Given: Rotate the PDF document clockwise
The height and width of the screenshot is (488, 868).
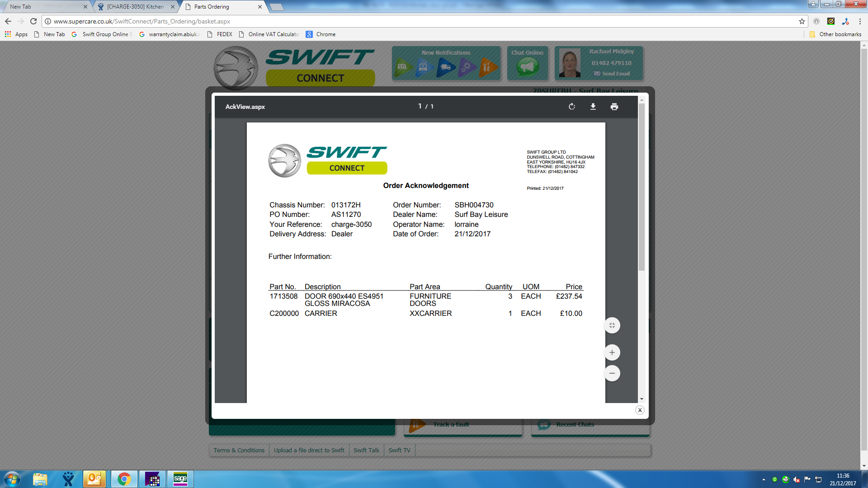Looking at the screenshot, I should [x=572, y=107].
